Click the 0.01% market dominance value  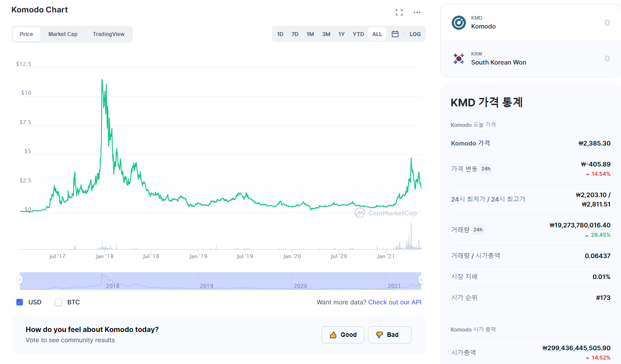601,277
